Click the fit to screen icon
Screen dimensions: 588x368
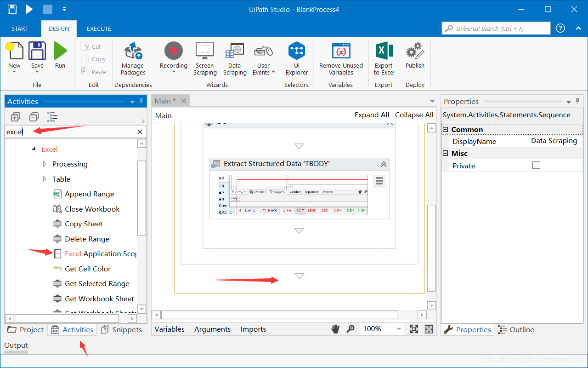coord(414,329)
